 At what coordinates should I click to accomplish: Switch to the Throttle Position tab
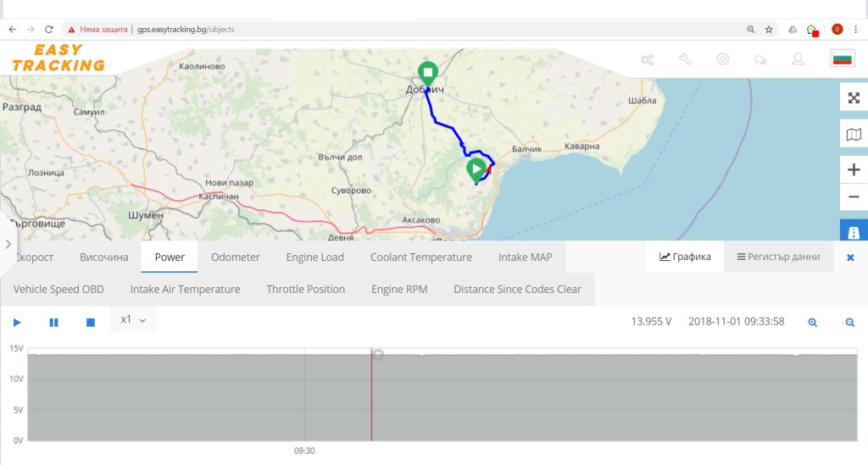point(305,289)
